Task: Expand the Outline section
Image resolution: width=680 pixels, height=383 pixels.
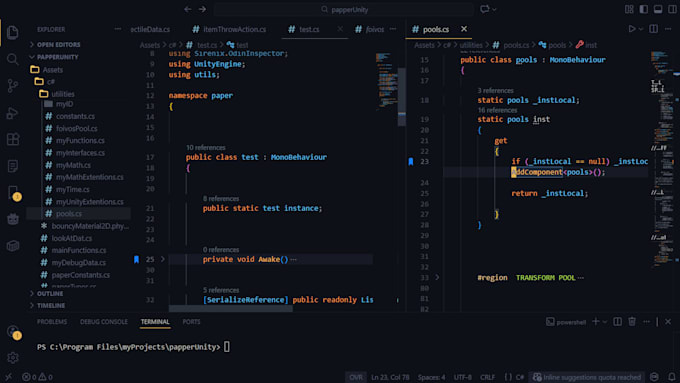Action: coord(49,294)
